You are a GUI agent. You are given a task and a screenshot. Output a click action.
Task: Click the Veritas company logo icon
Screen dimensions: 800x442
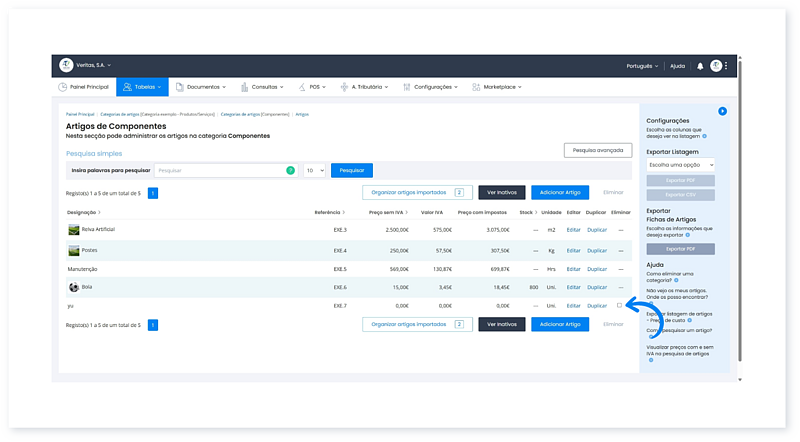click(x=66, y=66)
